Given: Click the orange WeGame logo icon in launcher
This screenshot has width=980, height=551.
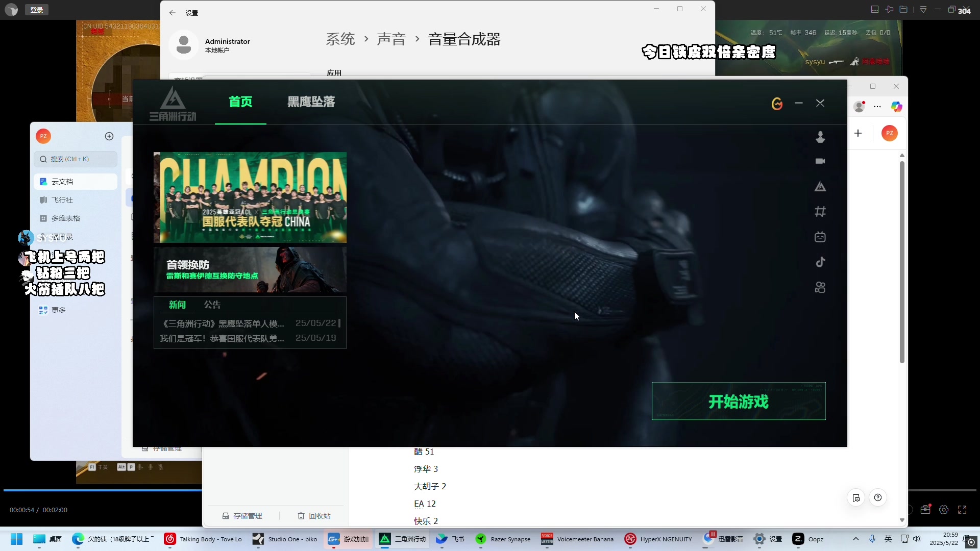Looking at the screenshot, I should point(777,104).
